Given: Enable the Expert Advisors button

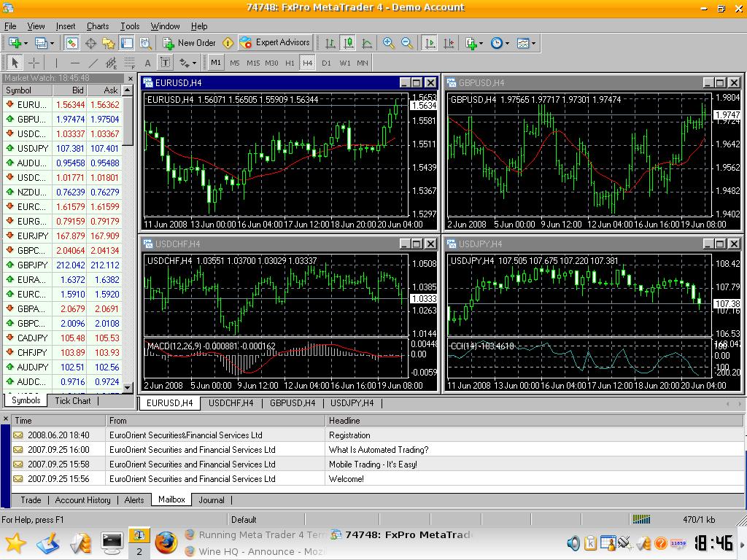Looking at the screenshot, I should click(x=276, y=43).
